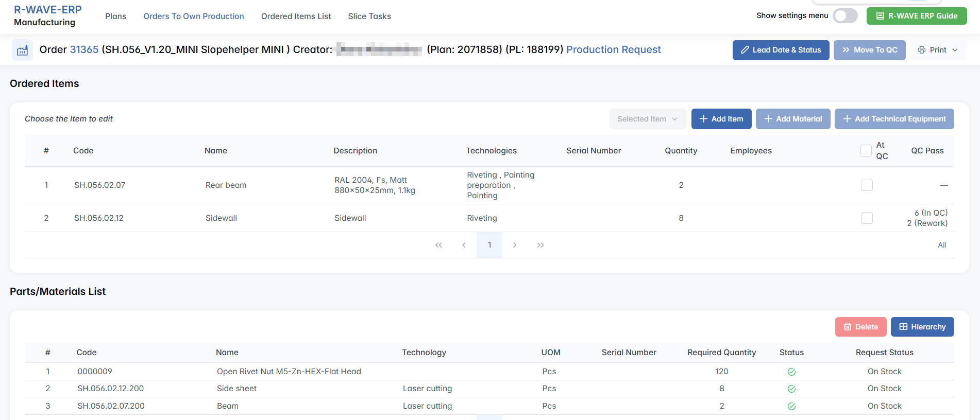Jump to the last page of ordered items
Viewport: 980px width, 420px height.
pyautogui.click(x=540, y=245)
